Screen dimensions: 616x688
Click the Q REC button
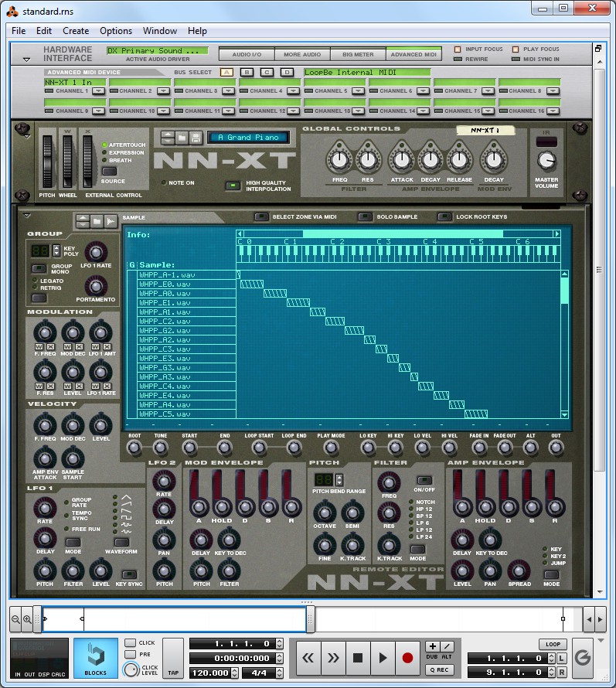point(439,669)
